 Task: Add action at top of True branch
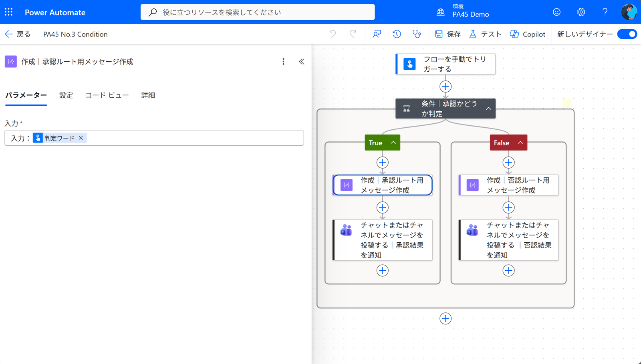(383, 163)
